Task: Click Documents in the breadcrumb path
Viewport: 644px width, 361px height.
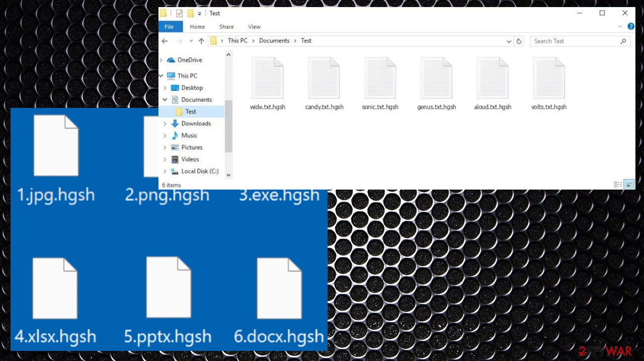Action: point(274,41)
